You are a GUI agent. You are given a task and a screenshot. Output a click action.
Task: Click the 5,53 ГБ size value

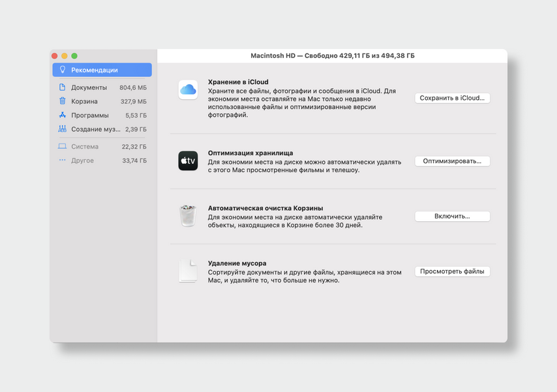point(136,115)
